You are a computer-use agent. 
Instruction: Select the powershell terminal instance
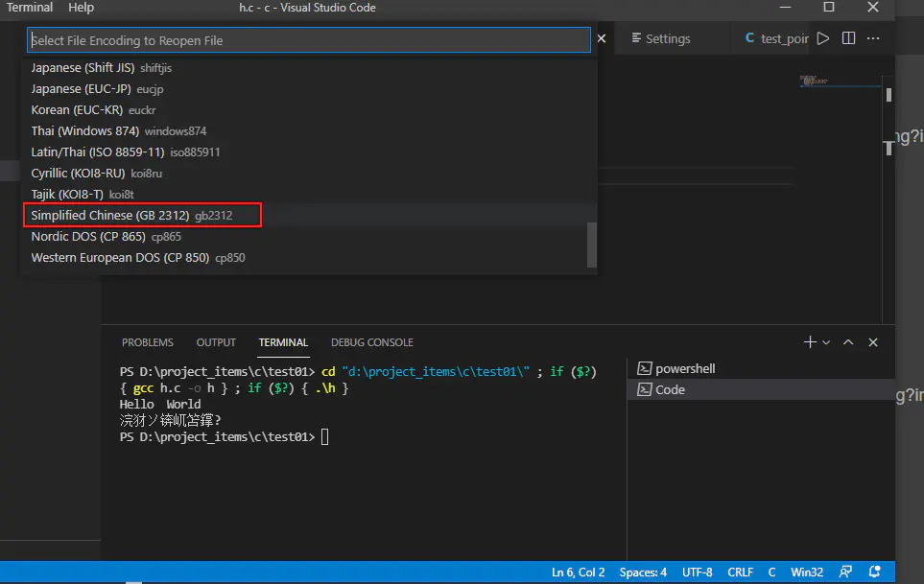684,369
